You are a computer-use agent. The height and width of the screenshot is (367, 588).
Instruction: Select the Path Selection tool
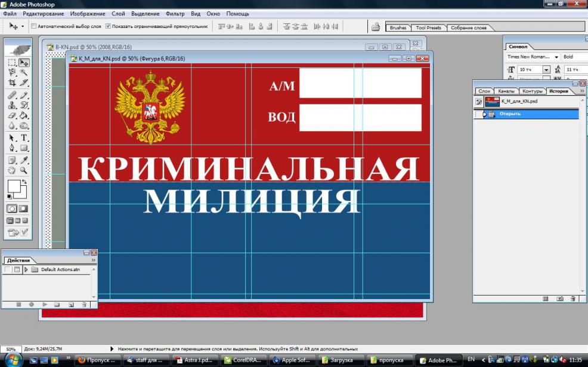(x=12, y=138)
